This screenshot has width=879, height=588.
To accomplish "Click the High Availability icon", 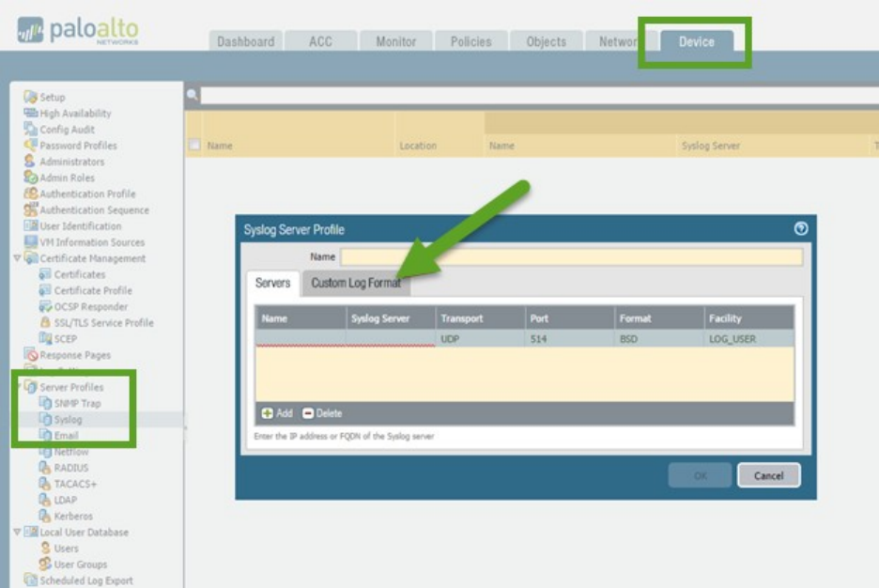I will pyautogui.click(x=30, y=114).
